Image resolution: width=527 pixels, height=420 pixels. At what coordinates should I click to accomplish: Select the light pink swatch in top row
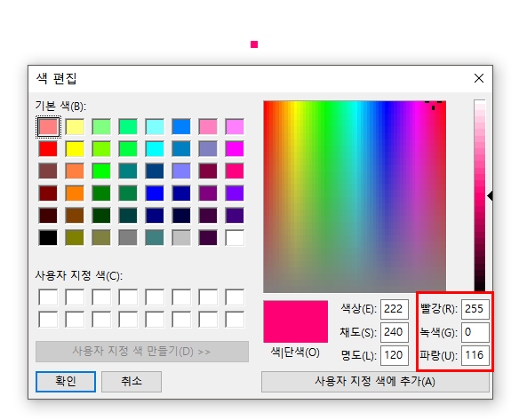(x=208, y=127)
